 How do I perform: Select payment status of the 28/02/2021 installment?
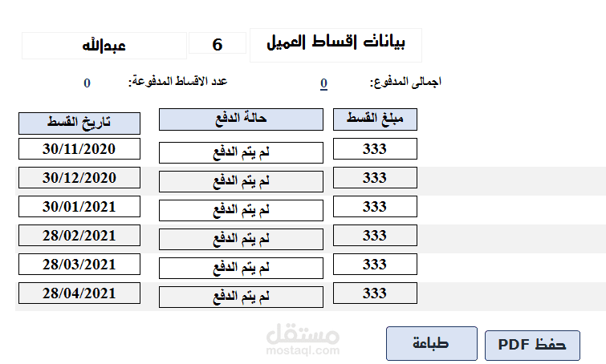pos(241,239)
